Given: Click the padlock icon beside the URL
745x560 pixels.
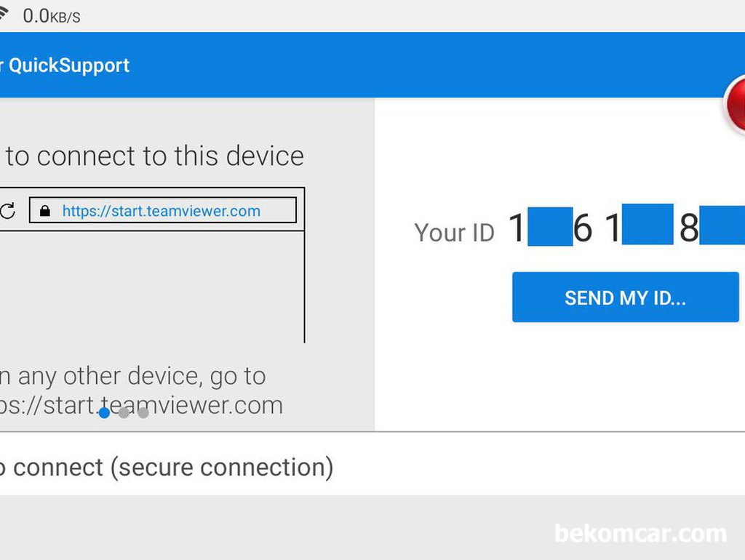Looking at the screenshot, I should tap(44, 210).
